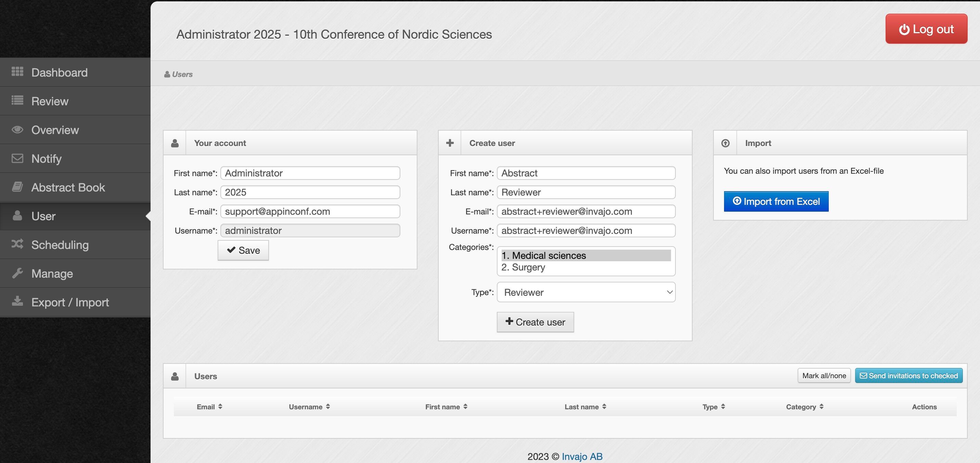Click the Abstract Book icon in sidebar
Screen dimensions: 980x463
click(x=17, y=187)
